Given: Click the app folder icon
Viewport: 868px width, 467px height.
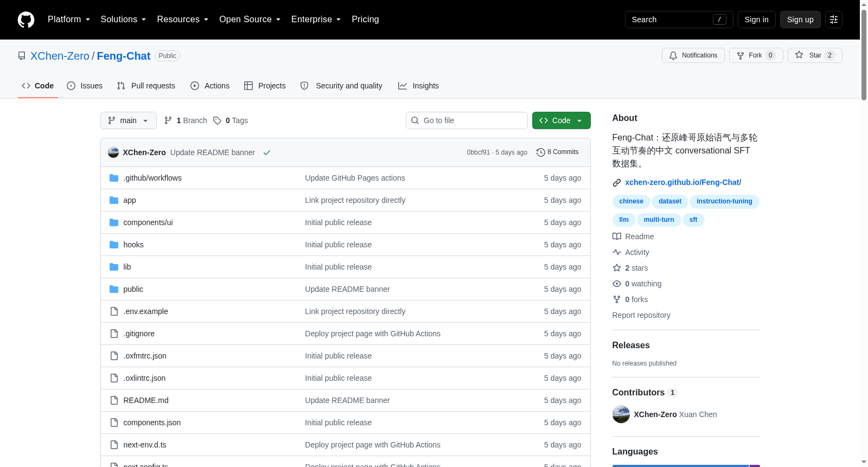Looking at the screenshot, I should (x=114, y=200).
